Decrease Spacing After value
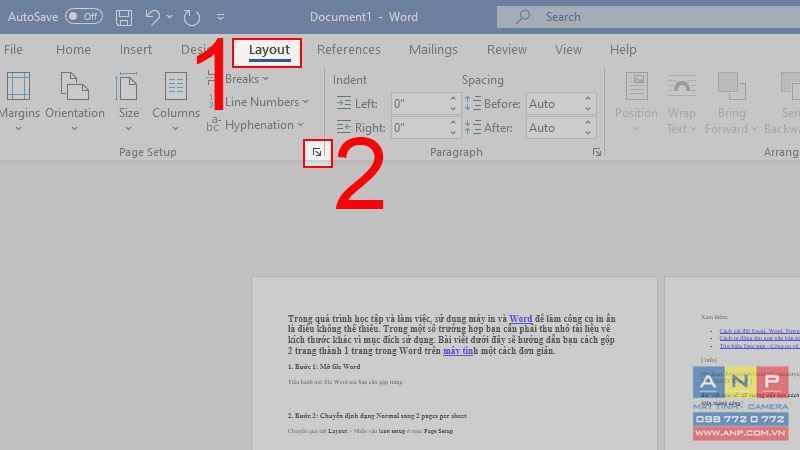 [588, 133]
